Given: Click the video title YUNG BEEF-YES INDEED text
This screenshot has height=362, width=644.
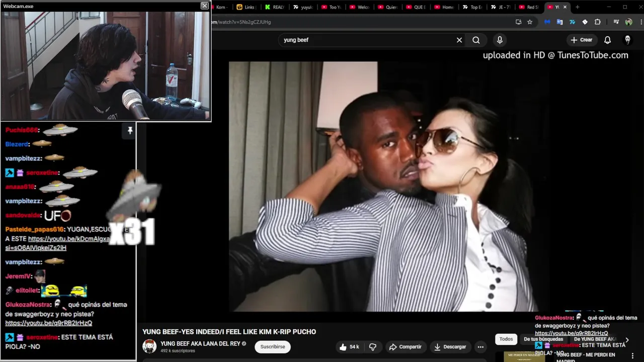Looking at the screenshot, I should pos(229,332).
